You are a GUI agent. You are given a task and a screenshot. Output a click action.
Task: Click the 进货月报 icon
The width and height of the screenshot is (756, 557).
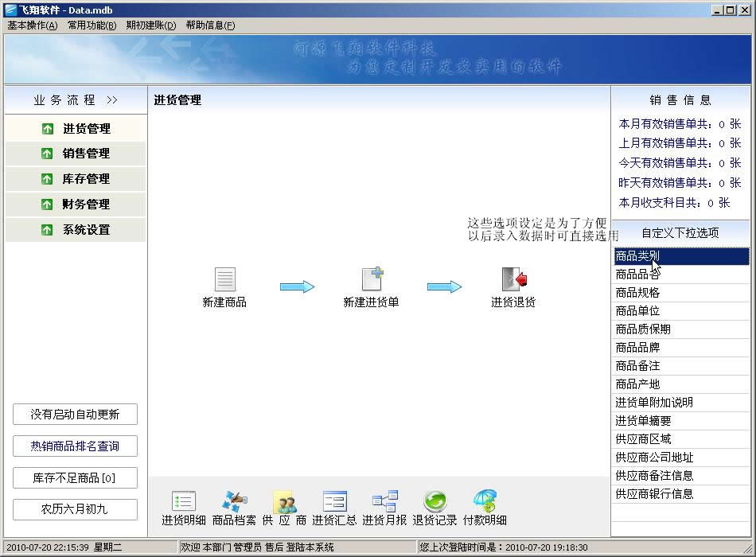(x=384, y=501)
